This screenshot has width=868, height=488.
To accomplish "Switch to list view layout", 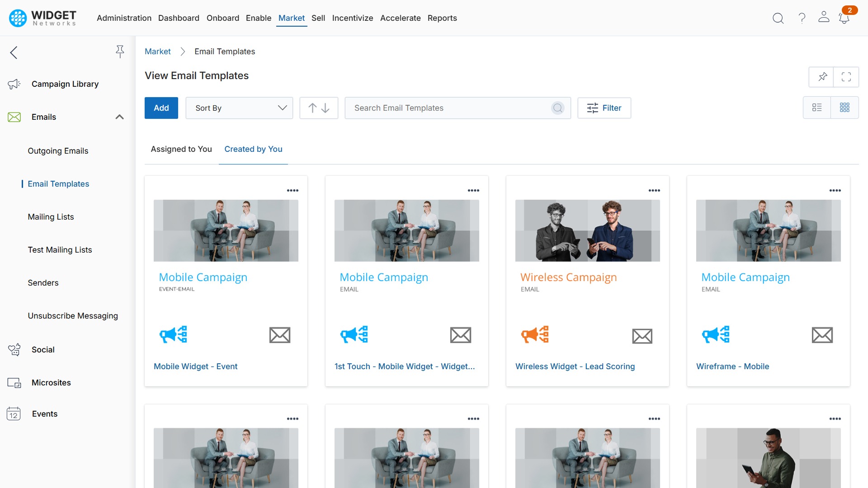I will (817, 108).
